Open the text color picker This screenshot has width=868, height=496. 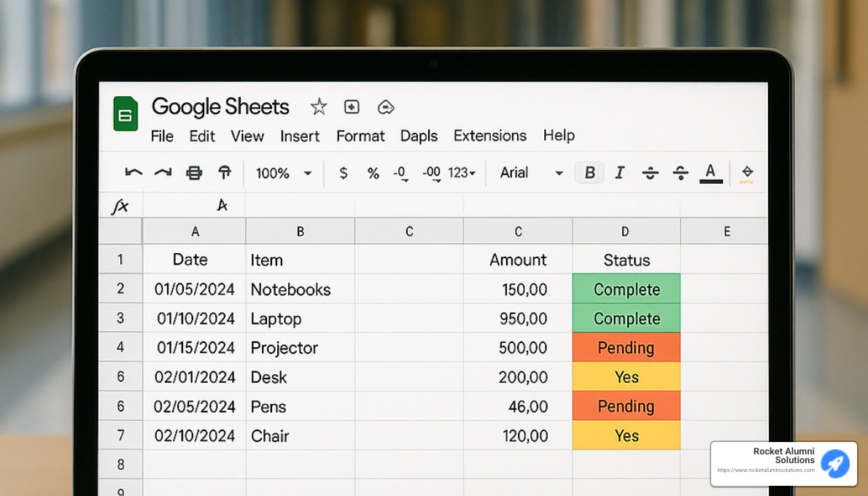(x=710, y=173)
